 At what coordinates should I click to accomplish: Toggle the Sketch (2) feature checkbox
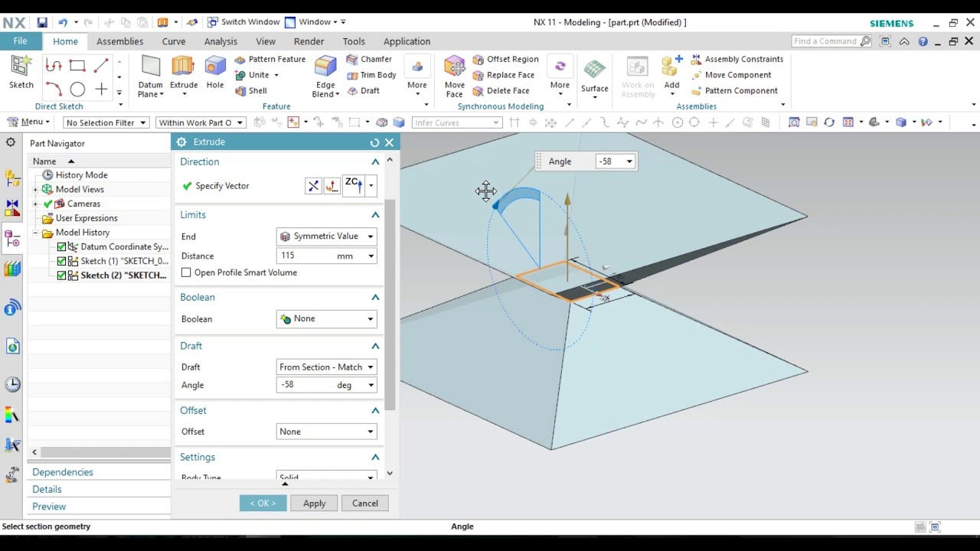[x=62, y=275]
